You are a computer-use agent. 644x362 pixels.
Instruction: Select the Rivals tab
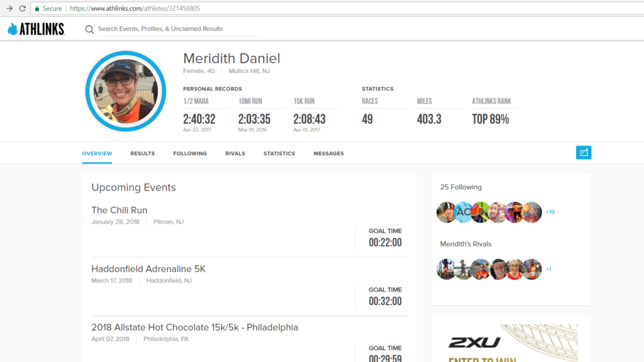pyautogui.click(x=235, y=153)
